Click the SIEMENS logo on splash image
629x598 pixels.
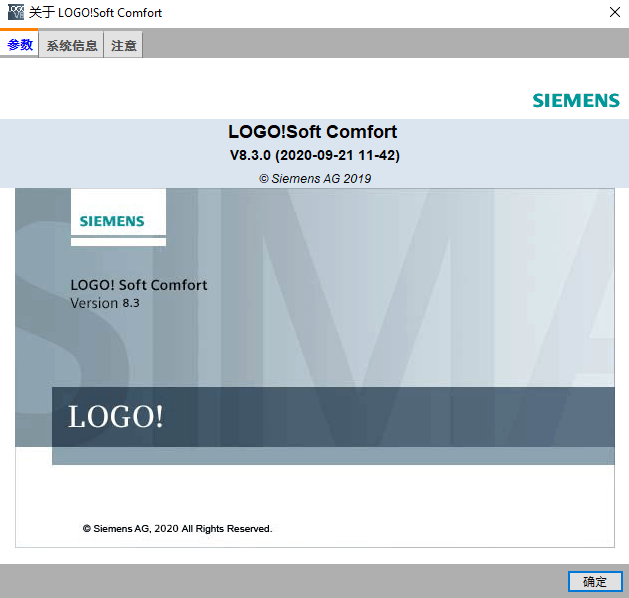pyautogui.click(x=112, y=221)
